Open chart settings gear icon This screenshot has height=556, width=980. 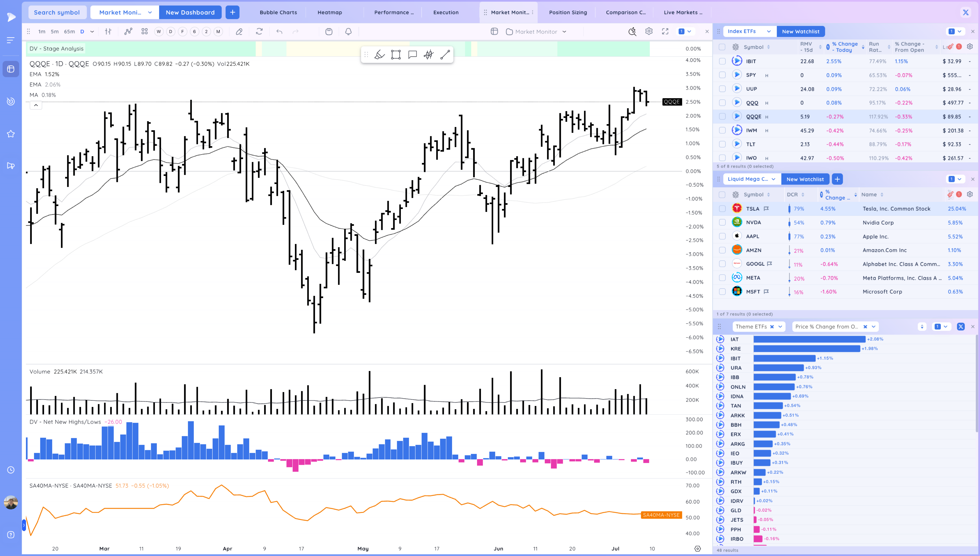pos(649,31)
